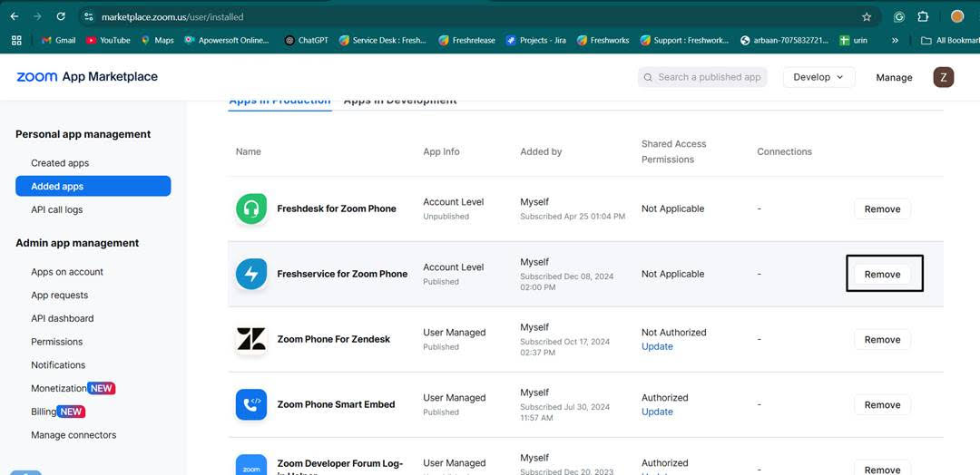Click the browser forward arrow
Viewport: 980px width, 475px height.
click(37, 17)
